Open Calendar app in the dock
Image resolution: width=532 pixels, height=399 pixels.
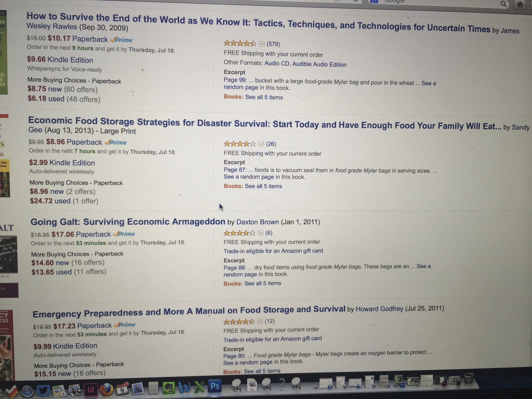(122, 389)
